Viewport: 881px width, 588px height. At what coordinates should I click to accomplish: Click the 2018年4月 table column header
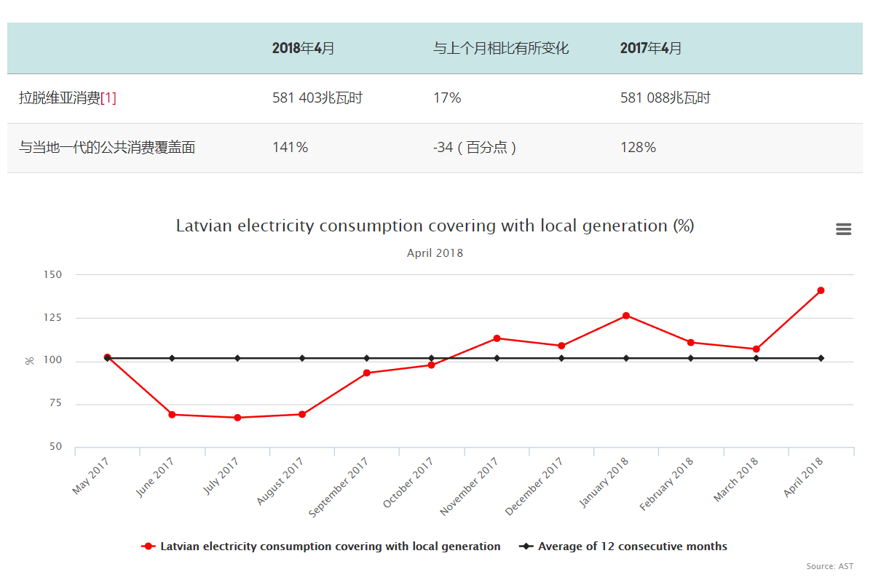(304, 49)
